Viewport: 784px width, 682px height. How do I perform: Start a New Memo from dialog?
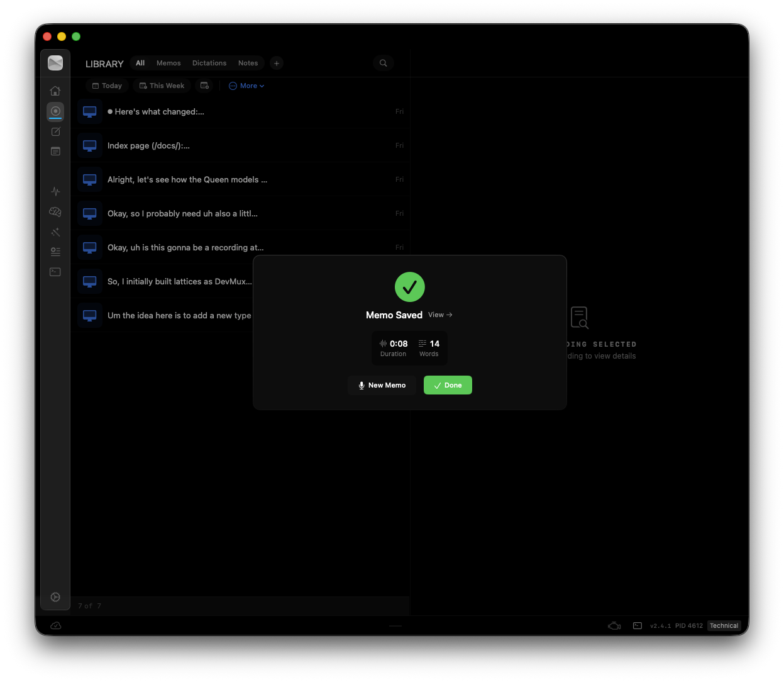pos(382,385)
